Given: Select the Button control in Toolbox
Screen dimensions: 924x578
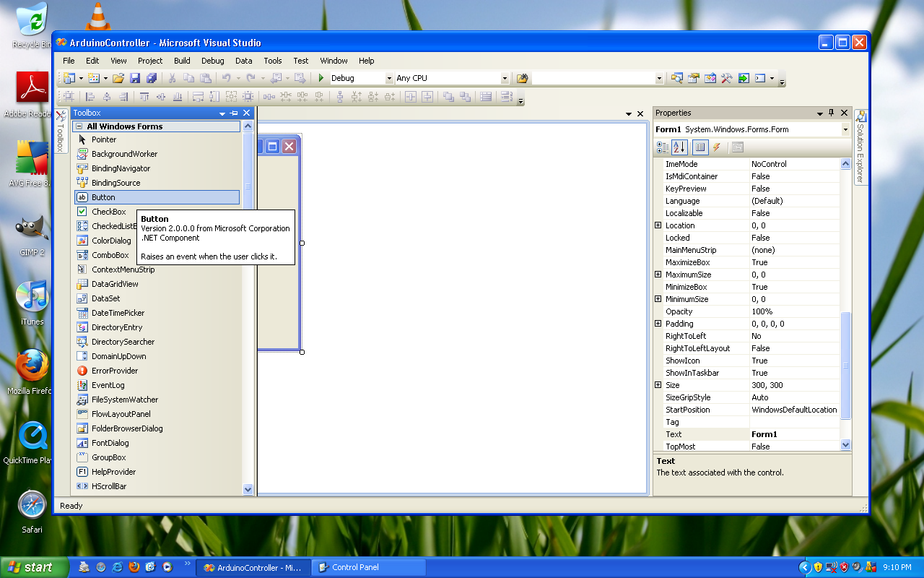Looking at the screenshot, I should point(157,197).
